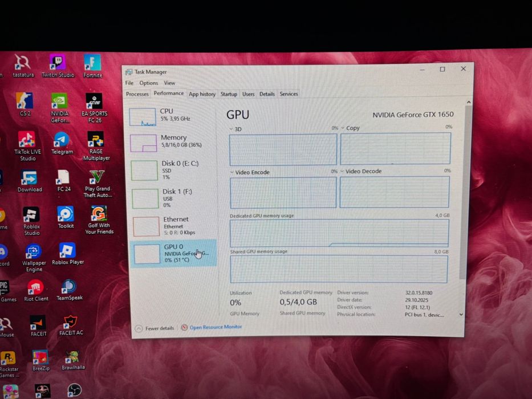This screenshot has width=532, height=399.
Task: Open the View menu in Task Manager
Action: (169, 83)
